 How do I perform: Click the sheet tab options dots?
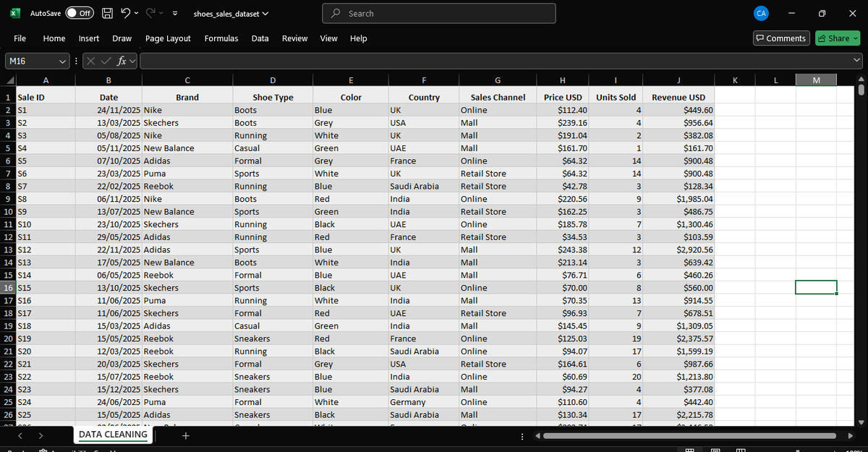coord(522,435)
